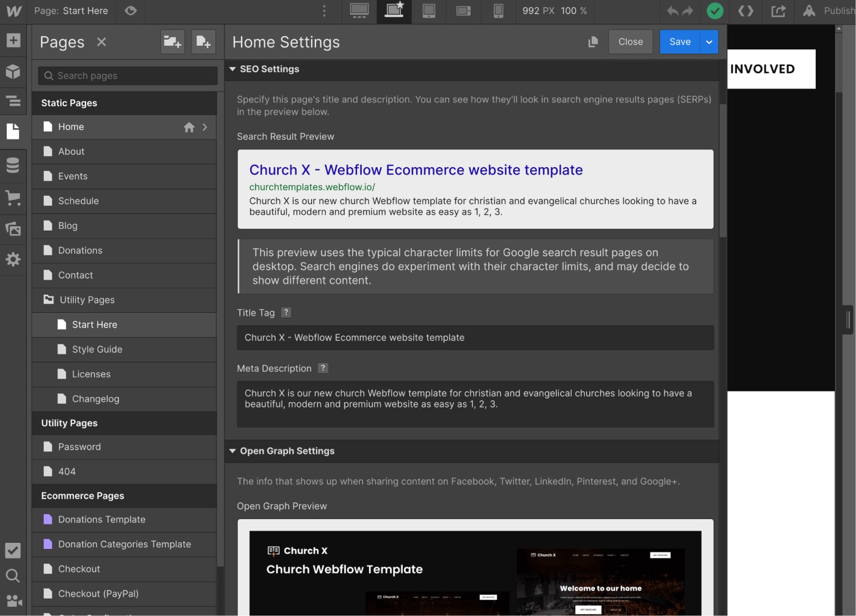Open the CMS Collections panel

(13, 165)
